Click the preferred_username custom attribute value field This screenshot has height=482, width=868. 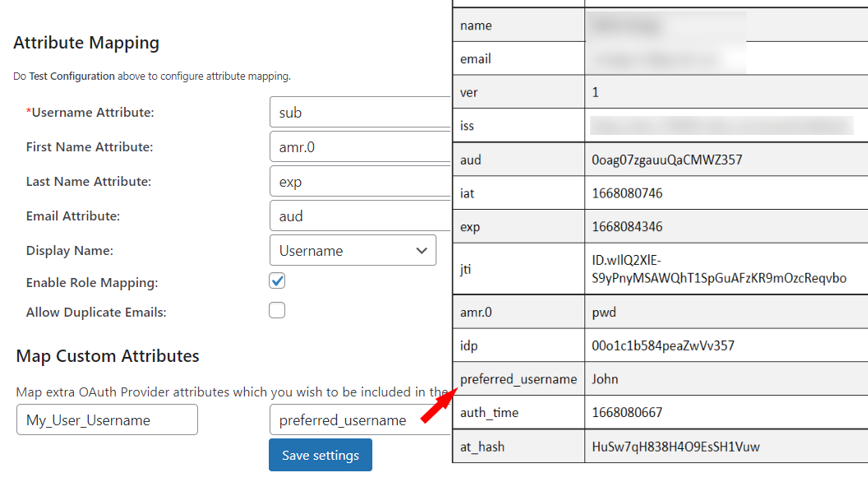pos(360,419)
